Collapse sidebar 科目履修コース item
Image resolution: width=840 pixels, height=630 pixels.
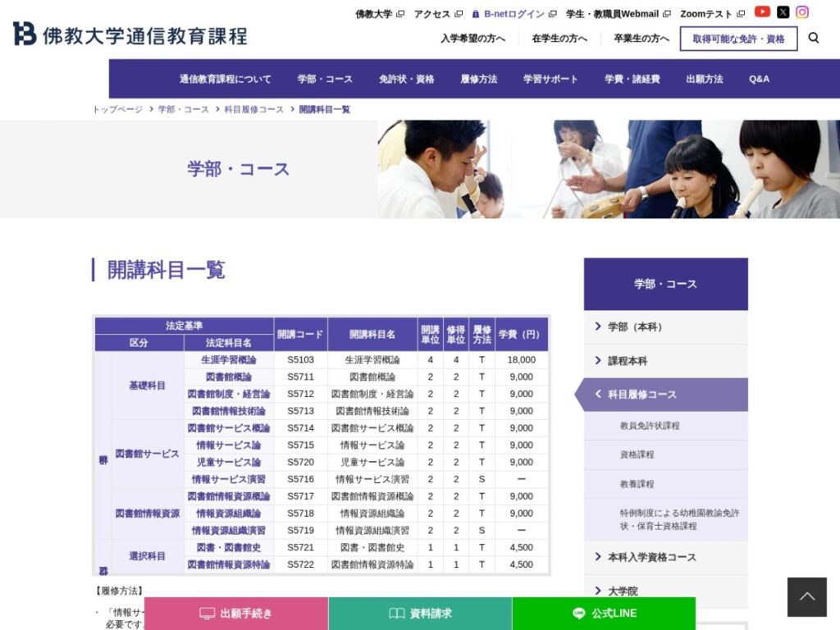tap(662, 395)
